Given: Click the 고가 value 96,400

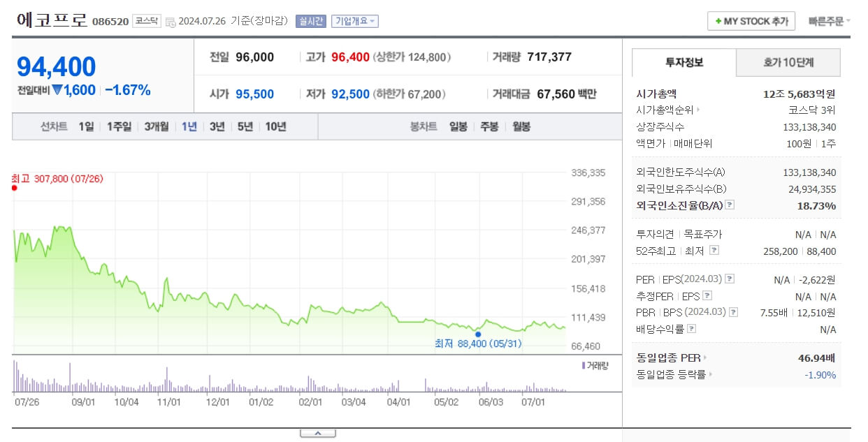Looking at the screenshot, I should pyautogui.click(x=350, y=57).
